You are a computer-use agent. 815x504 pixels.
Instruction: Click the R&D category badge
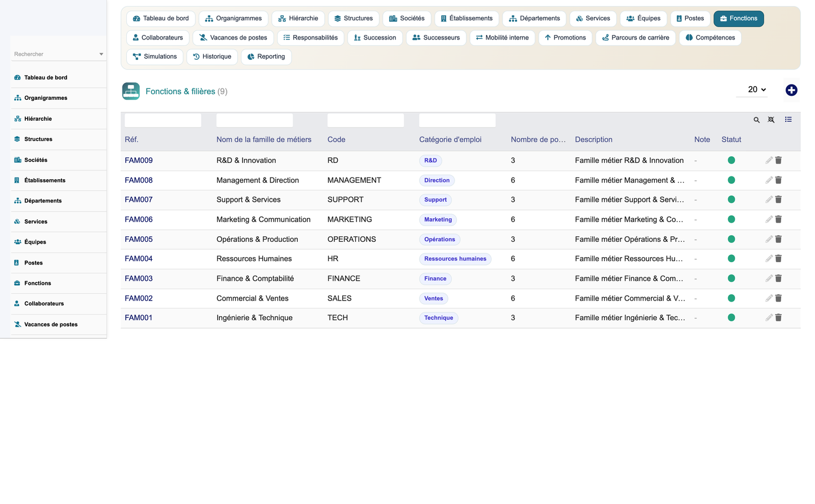coord(430,161)
